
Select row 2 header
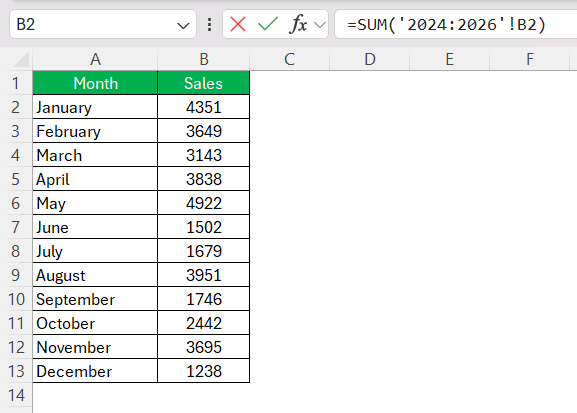click(x=15, y=107)
